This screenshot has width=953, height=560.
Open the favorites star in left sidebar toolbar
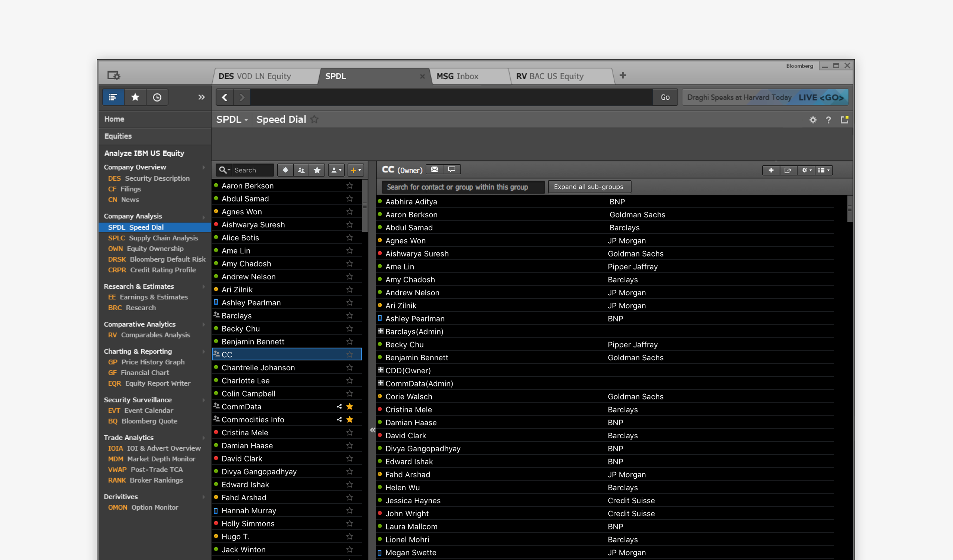pos(135,97)
